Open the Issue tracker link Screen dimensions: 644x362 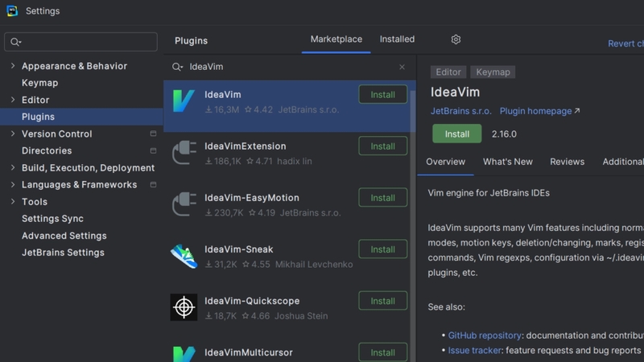coord(474,351)
